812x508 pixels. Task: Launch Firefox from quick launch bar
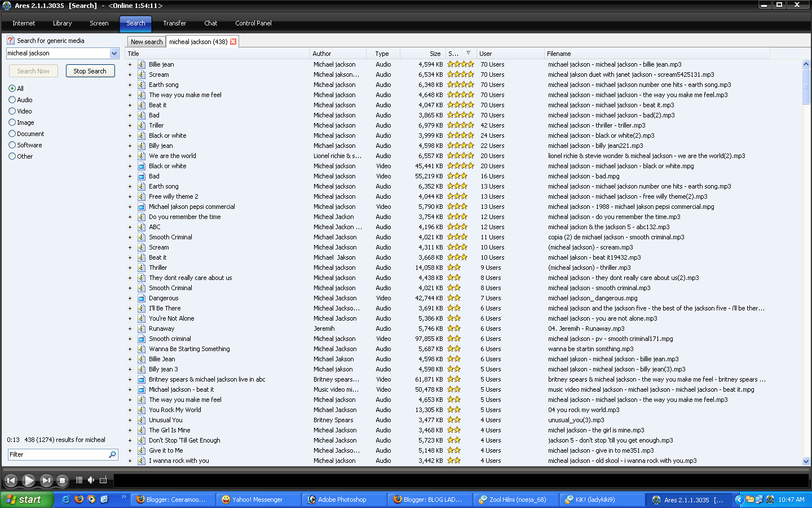(79, 500)
